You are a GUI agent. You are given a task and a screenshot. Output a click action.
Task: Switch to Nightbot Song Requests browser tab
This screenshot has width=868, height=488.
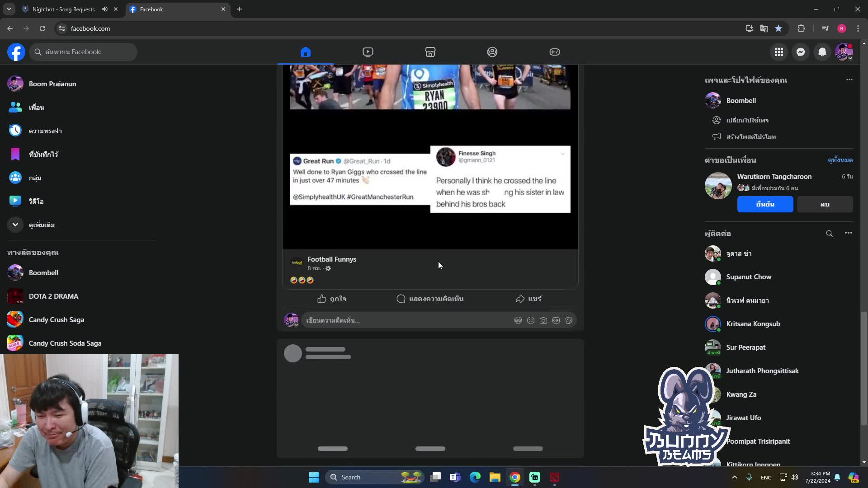pyautogui.click(x=63, y=9)
